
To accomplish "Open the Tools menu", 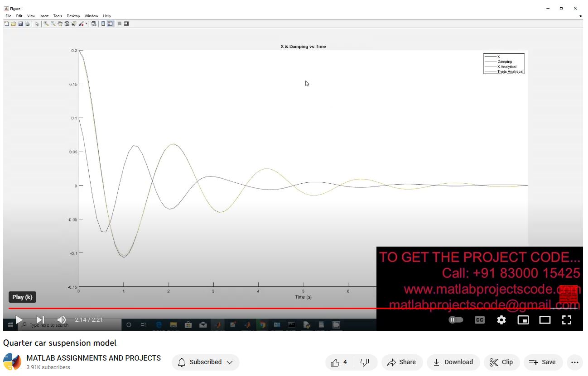I will click(58, 16).
